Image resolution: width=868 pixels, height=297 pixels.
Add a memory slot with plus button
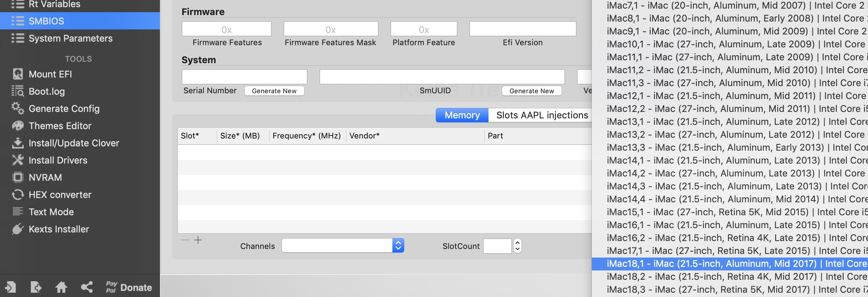coord(198,240)
